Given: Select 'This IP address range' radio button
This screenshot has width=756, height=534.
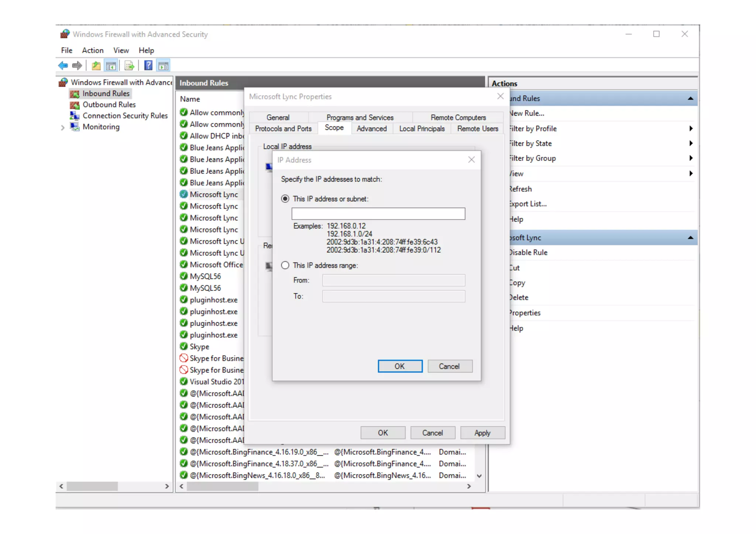Looking at the screenshot, I should click(285, 265).
